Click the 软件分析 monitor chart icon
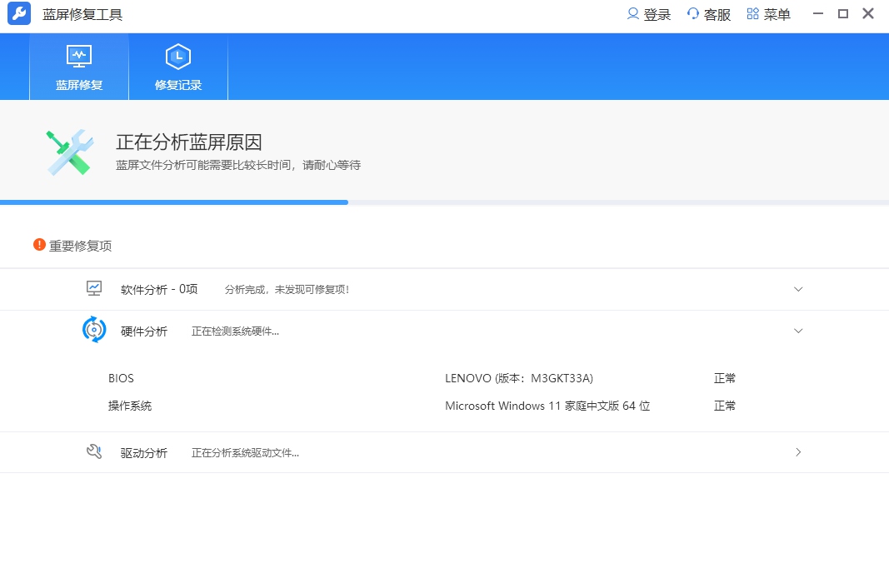The width and height of the screenshot is (889, 588). click(94, 288)
